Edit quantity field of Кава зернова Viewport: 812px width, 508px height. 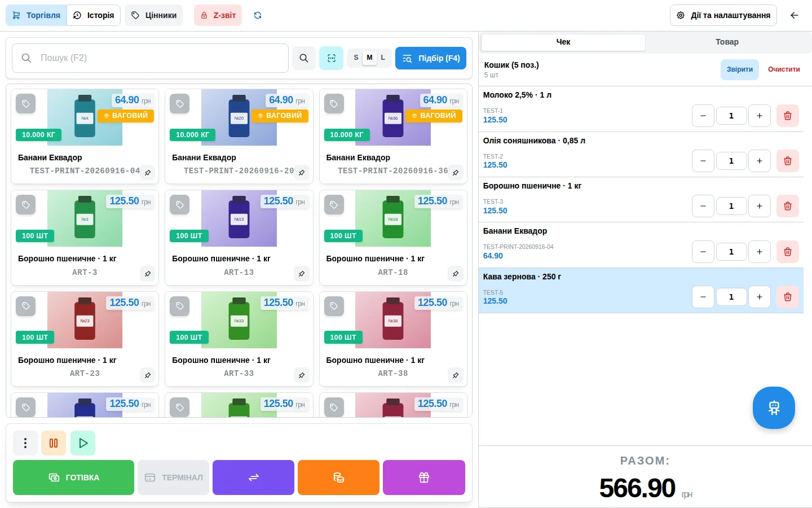coord(731,297)
